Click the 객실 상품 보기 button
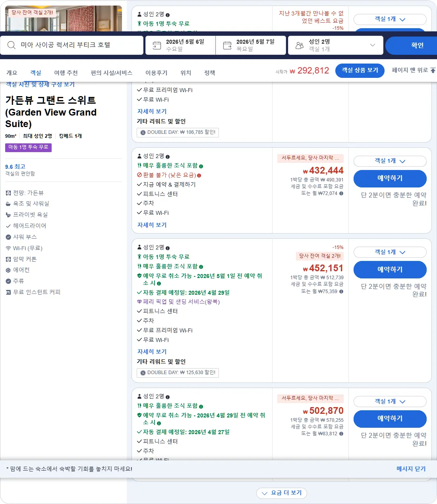Viewport: 437px width, 504px height. pos(360,70)
